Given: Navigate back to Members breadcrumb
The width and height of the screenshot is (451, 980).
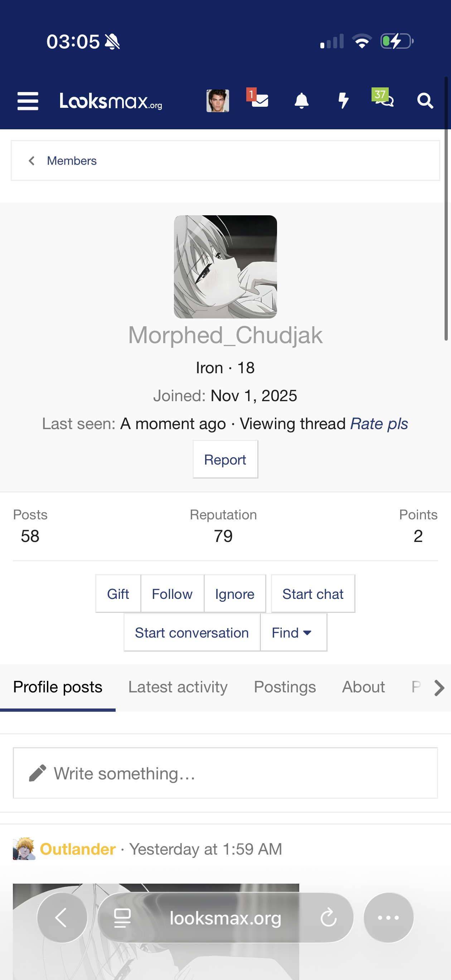Looking at the screenshot, I should click(x=72, y=160).
